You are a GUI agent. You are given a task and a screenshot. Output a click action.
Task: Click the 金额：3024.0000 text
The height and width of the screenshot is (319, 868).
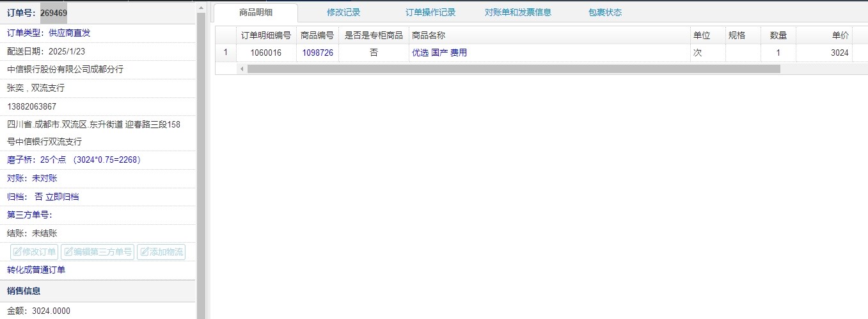[39, 311]
